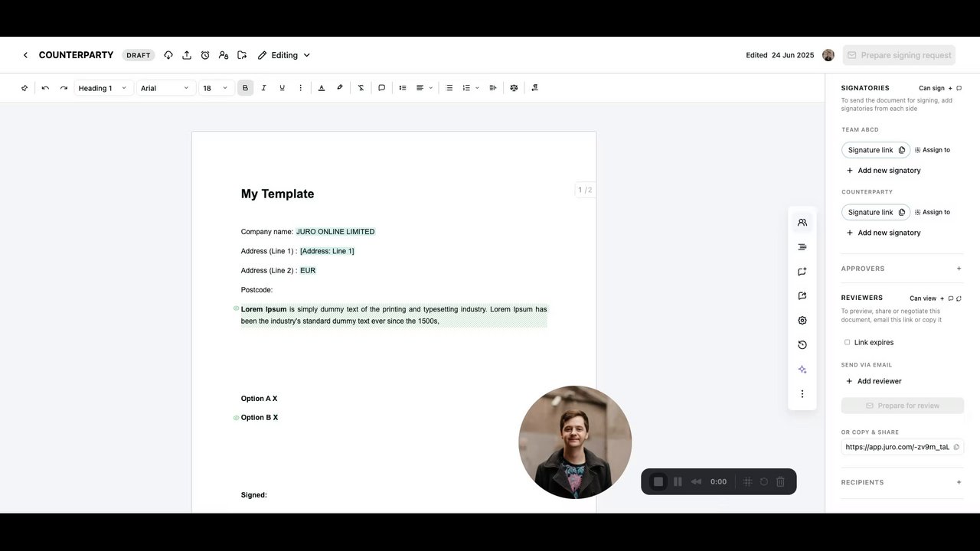Click Assign to under Team ABCD
The image size is (980, 551).
pyautogui.click(x=933, y=150)
